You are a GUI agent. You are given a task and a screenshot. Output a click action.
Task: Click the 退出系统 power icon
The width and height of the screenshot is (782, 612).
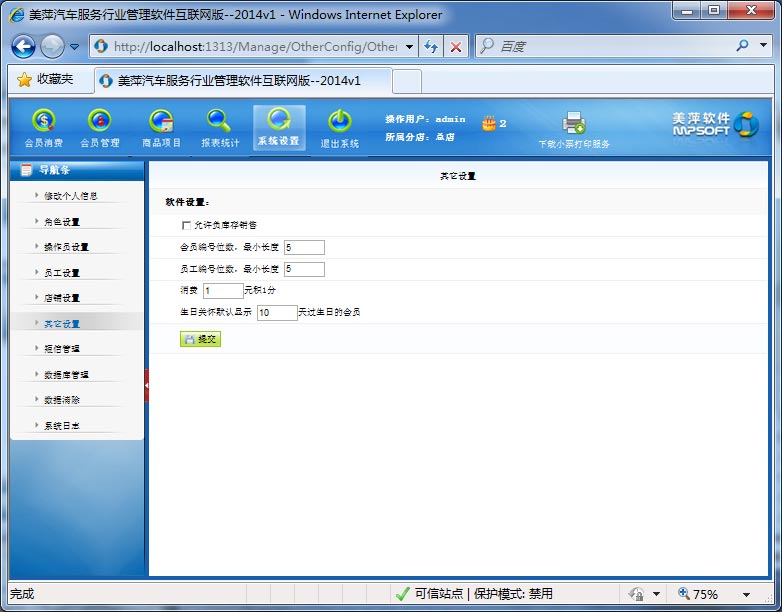pos(339,122)
